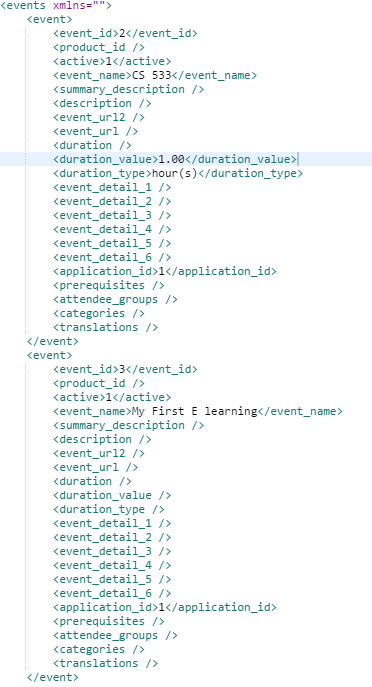372x687 pixels.
Task: Click the application_id line in first event
Action: 165,272
